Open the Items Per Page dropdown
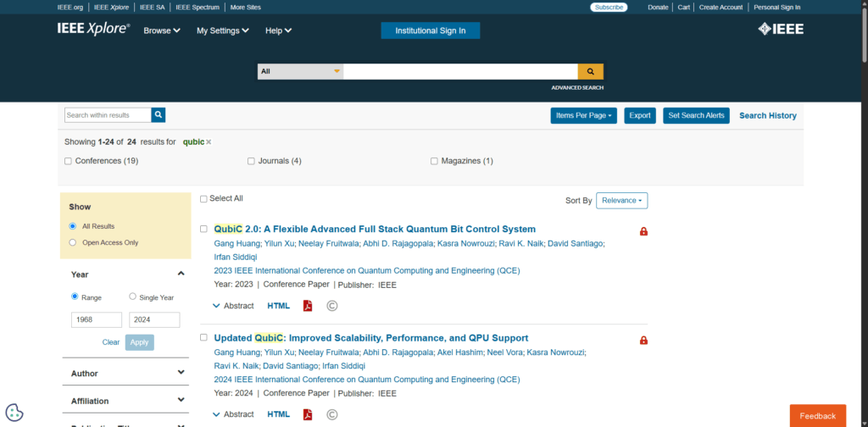 coord(583,115)
